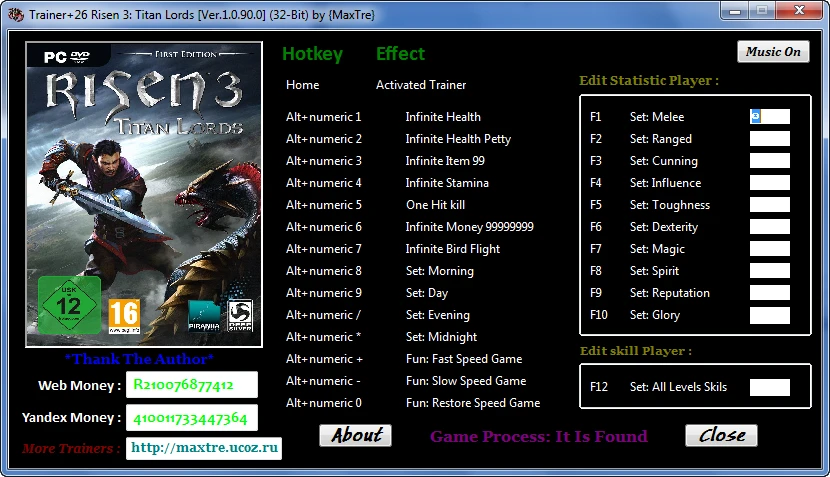Click the Piranha Bytes logo on cover
830x477 pixels.
204,316
